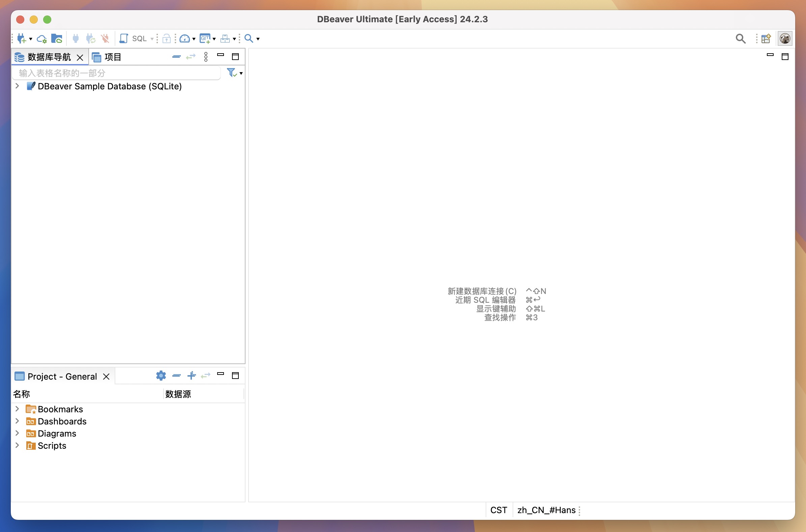Open the new connection dropdown arrow
The height and width of the screenshot is (532, 806).
coord(31,39)
